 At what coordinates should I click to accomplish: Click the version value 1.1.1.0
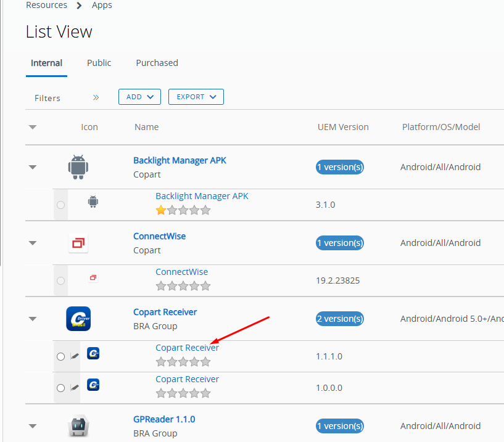[x=329, y=356]
